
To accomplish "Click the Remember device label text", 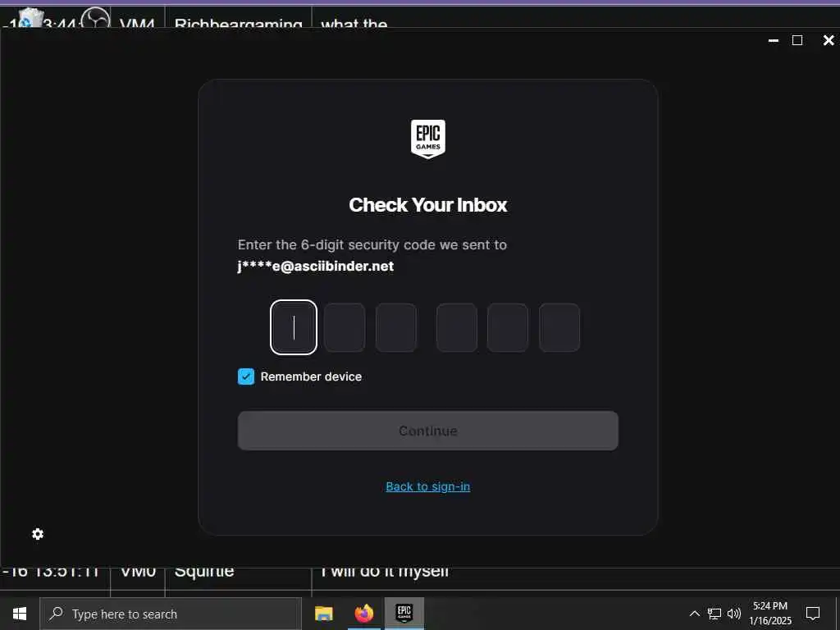I will [x=311, y=377].
